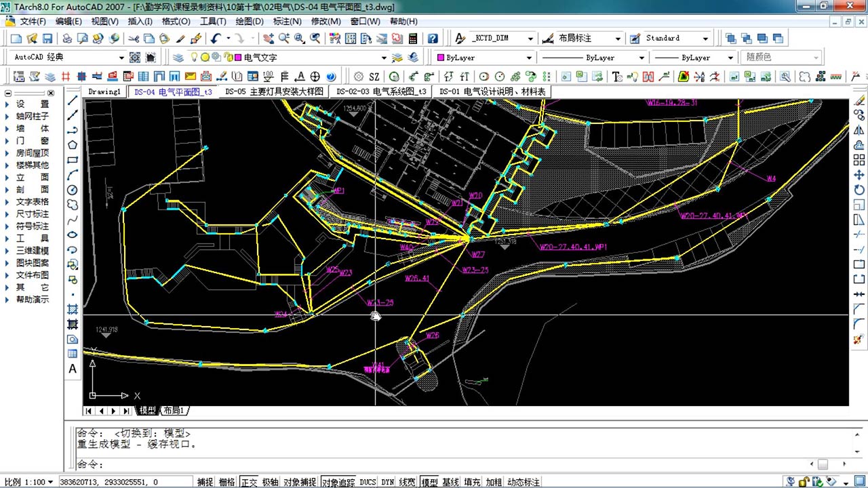Open the 绘图(D) menu
This screenshot has width=868, height=488.
[250, 22]
